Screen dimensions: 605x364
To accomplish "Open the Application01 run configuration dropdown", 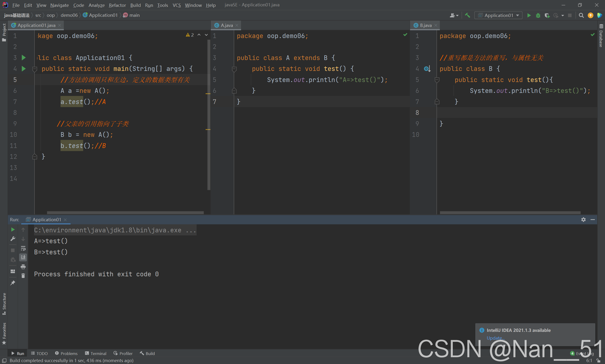I will 498,15.
